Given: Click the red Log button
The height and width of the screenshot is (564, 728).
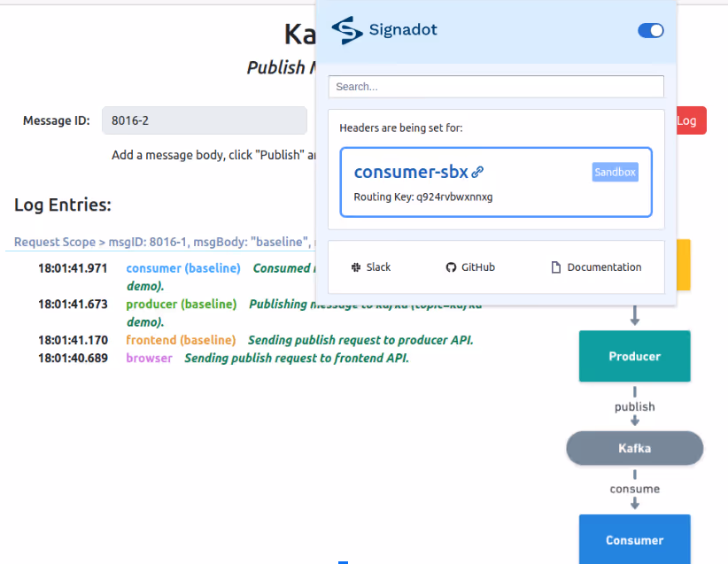Looking at the screenshot, I should coord(691,120).
